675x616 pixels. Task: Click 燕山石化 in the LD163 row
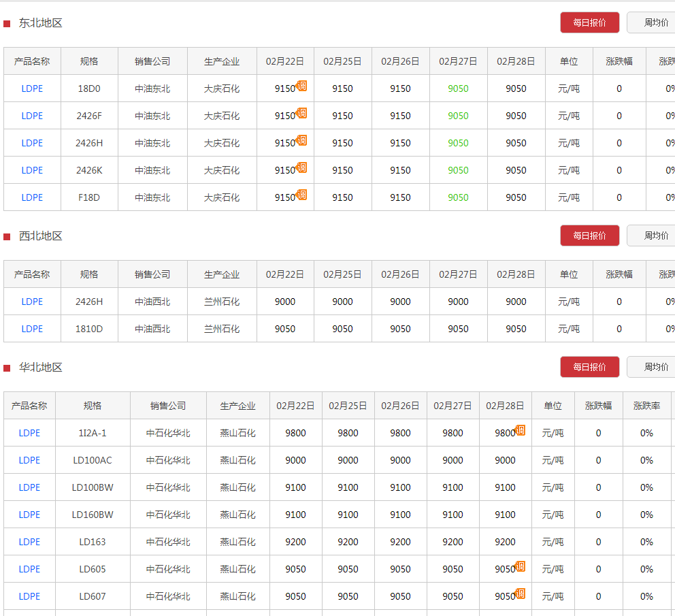point(237,542)
